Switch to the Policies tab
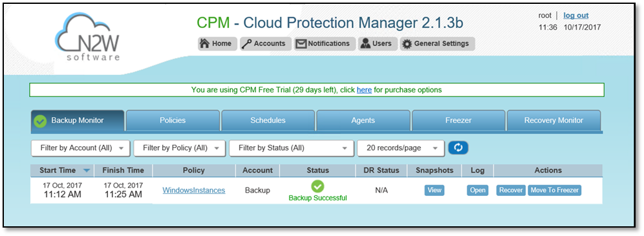Screen dimensions: 644x236 tap(173, 121)
